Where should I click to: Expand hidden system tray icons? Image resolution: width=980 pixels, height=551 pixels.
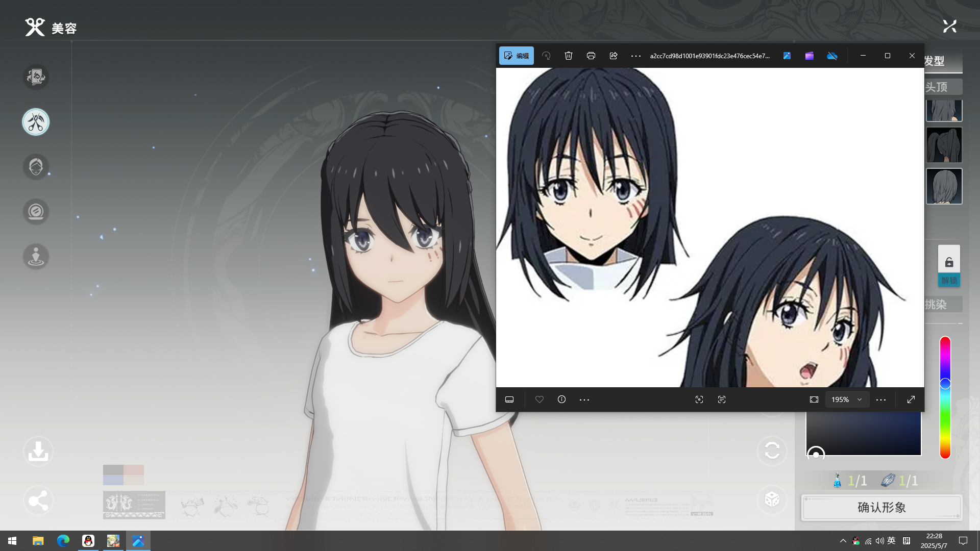click(843, 541)
